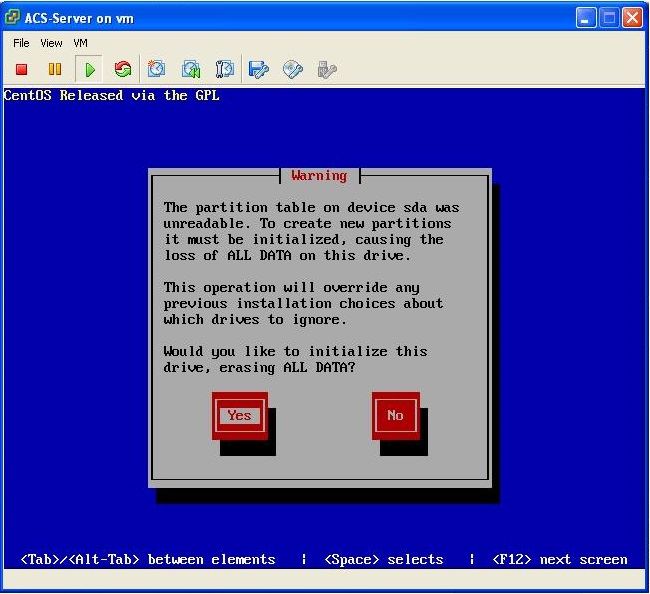Minimize the ACS-Server console window
The height and width of the screenshot is (594, 650).
[x=587, y=18]
